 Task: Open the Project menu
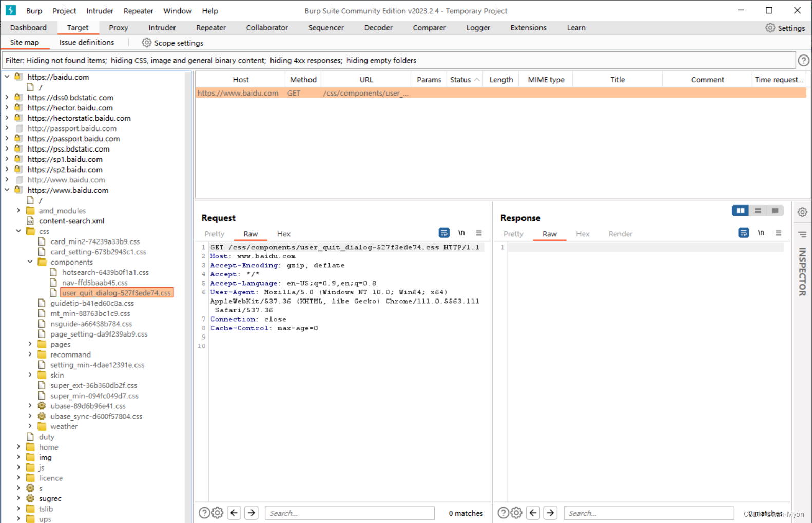pyautogui.click(x=64, y=11)
